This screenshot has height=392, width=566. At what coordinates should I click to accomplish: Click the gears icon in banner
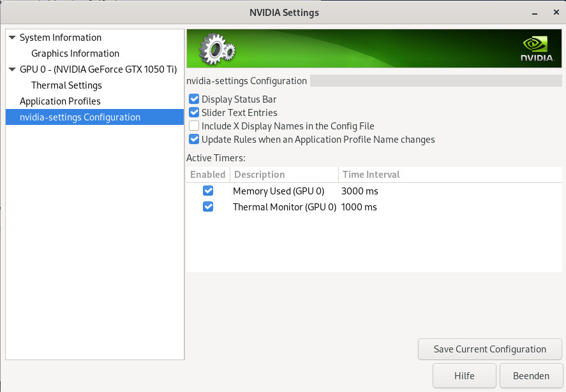click(x=217, y=48)
